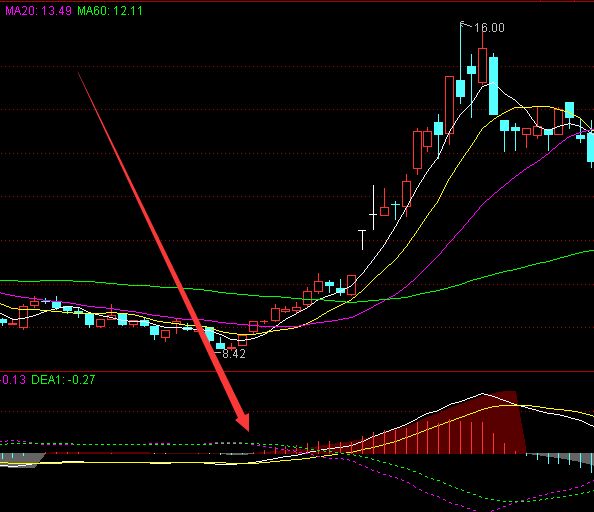Select the red candlestick at the 16.00 peak
Image resolution: width=594 pixels, height=512 pixels.
coord(483,61)
